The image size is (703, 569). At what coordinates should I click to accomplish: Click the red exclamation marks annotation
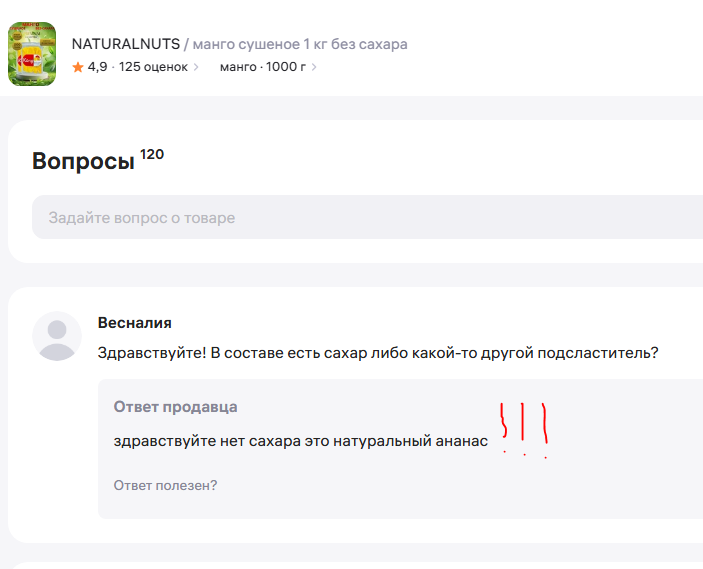pos(525,428)
